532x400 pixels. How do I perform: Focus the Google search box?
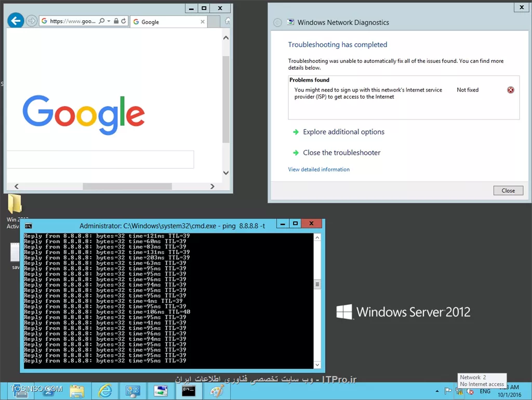pos(100,159)
